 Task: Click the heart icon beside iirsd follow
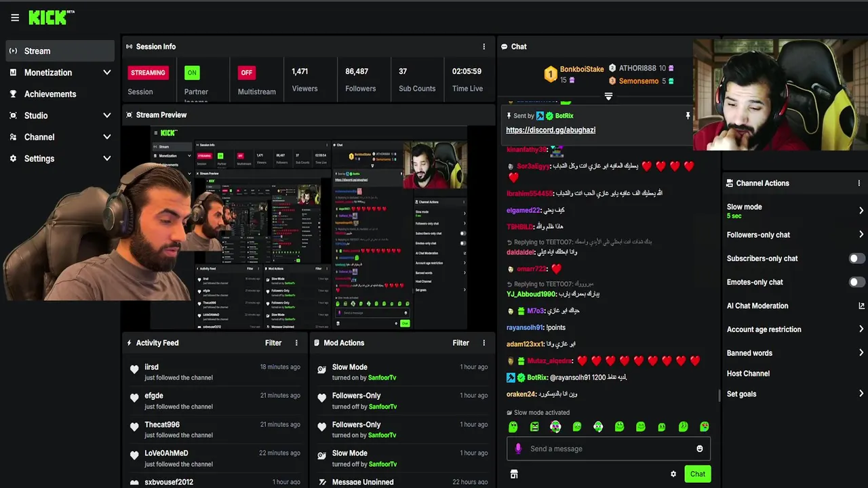coord(134,369)
